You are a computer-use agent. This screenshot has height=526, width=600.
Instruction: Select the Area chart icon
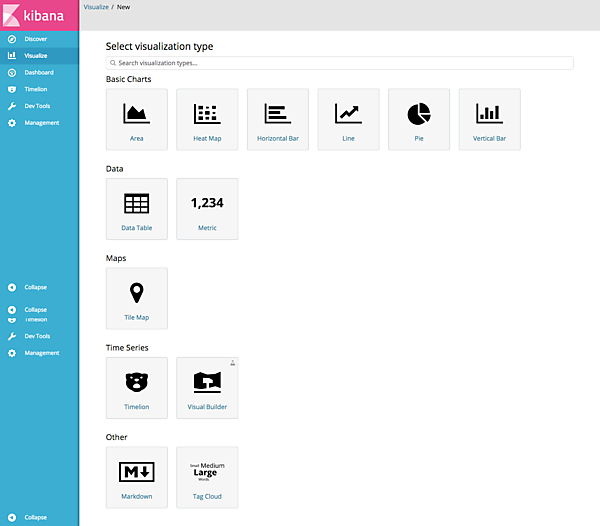[x=137, y=113]
